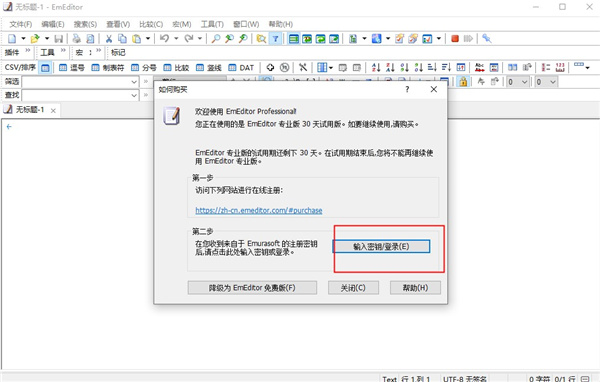Select the 无标题-1 document tab

point(30,110)
